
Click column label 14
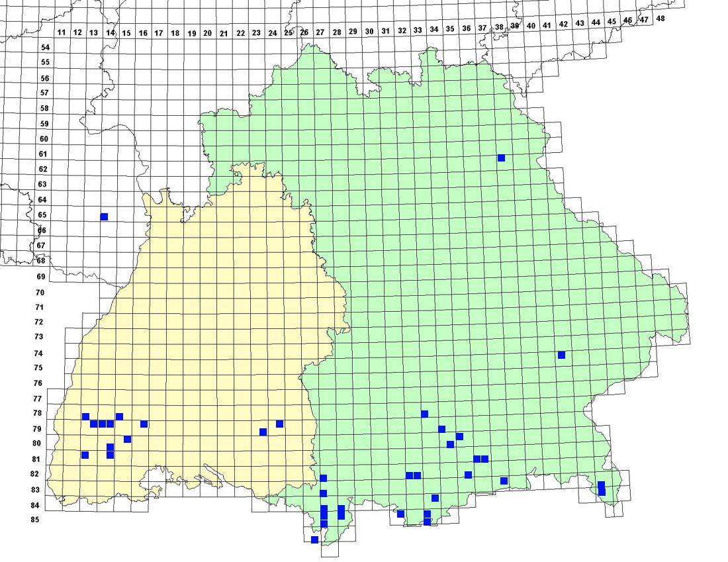(x=110, y=32)
